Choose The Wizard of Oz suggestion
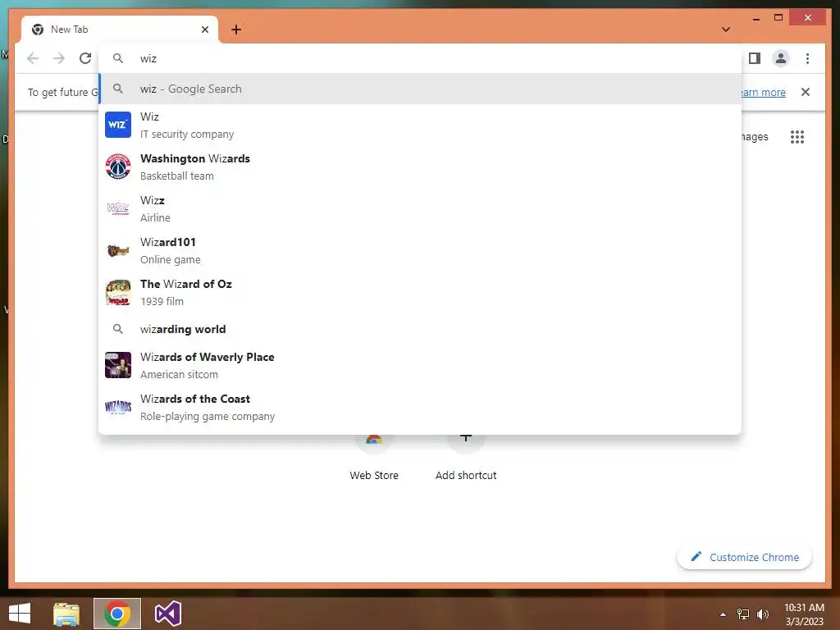840x630 pixels. coord(421,292)
